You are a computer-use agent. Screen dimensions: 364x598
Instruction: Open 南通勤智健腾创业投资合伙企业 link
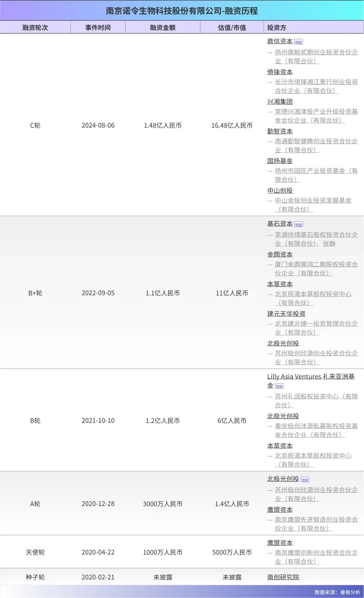coord(316,146)
